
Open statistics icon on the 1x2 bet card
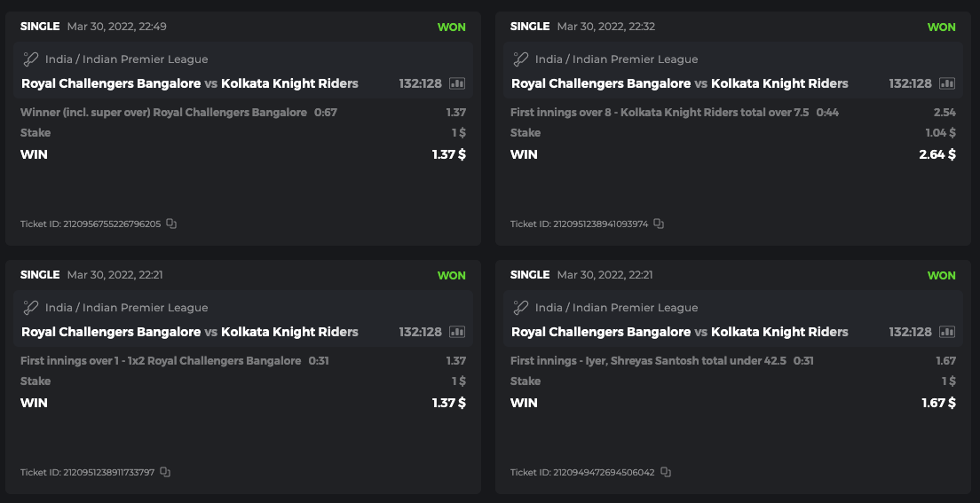point(457,332)
